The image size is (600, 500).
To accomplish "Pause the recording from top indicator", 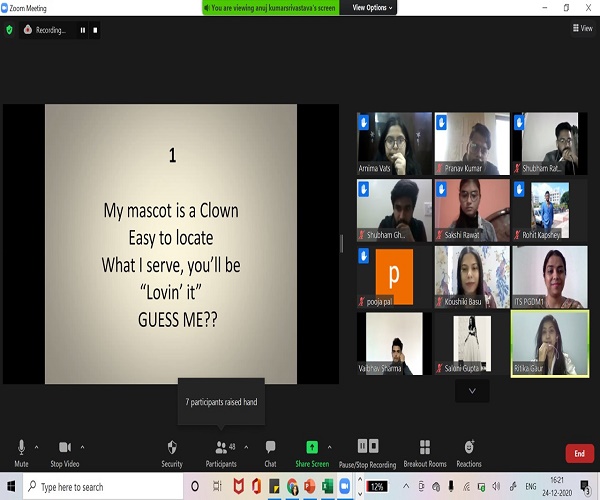I will click(x=83, y=30).
